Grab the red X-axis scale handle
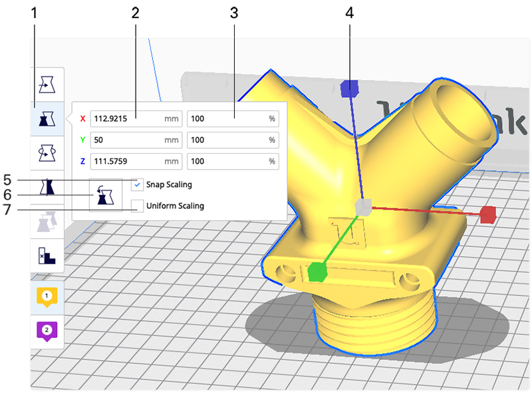532x394 pixels. [487, 214]
